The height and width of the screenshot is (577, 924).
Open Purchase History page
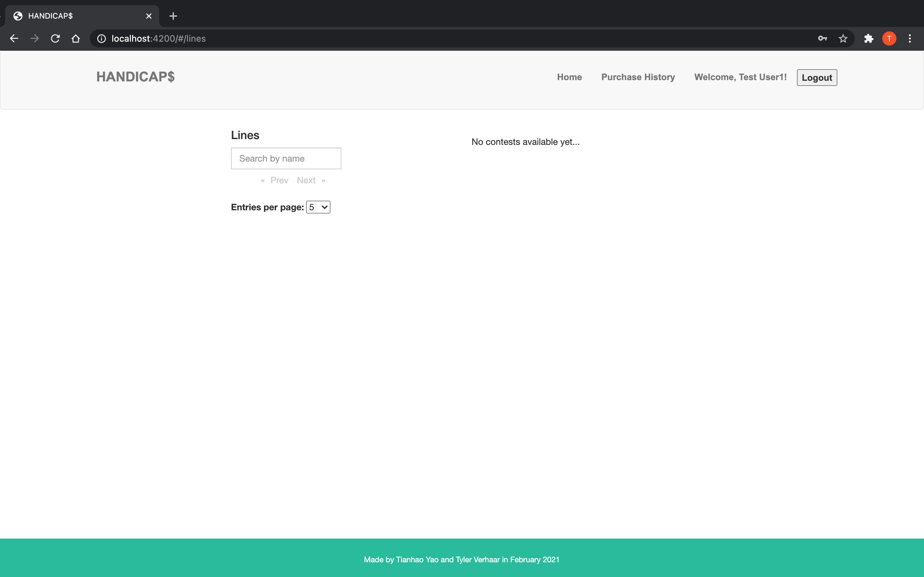pyautogui.click(x=638, y=77)
